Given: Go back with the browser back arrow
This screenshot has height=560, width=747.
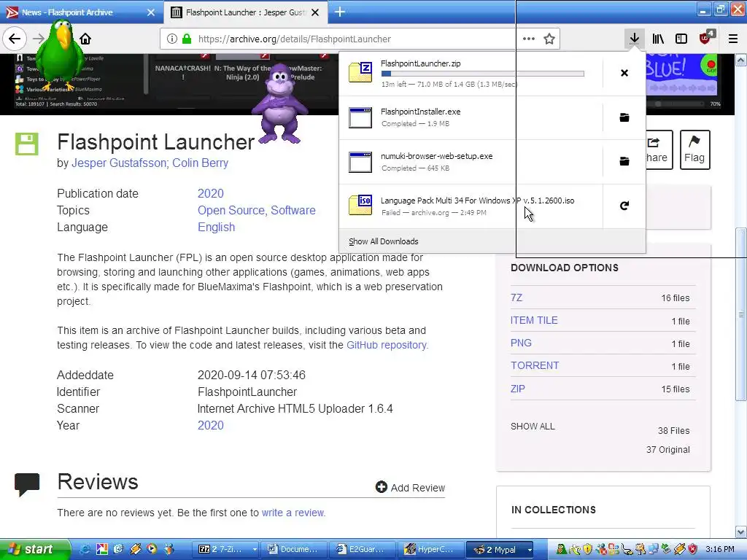Looking at the screenshot, I should pyautogui.click(x=15, y=39).
